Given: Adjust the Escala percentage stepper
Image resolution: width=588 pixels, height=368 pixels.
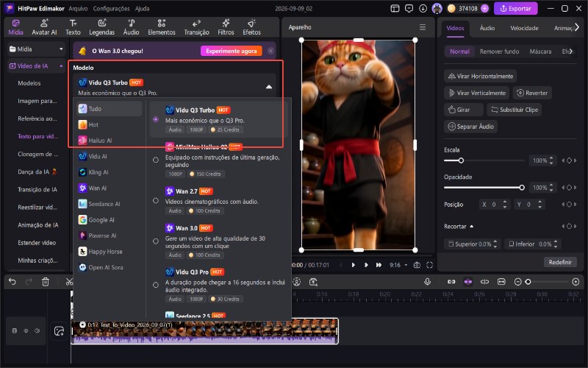Looking at the screenshot, I should point(551,160).
